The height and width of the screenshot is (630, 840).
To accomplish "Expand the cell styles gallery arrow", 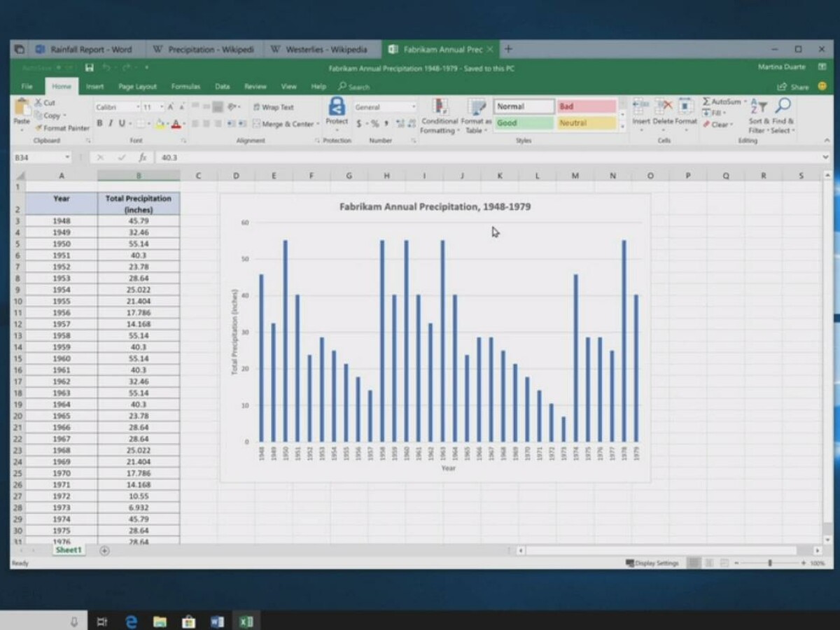I will [x=622, y=128].
